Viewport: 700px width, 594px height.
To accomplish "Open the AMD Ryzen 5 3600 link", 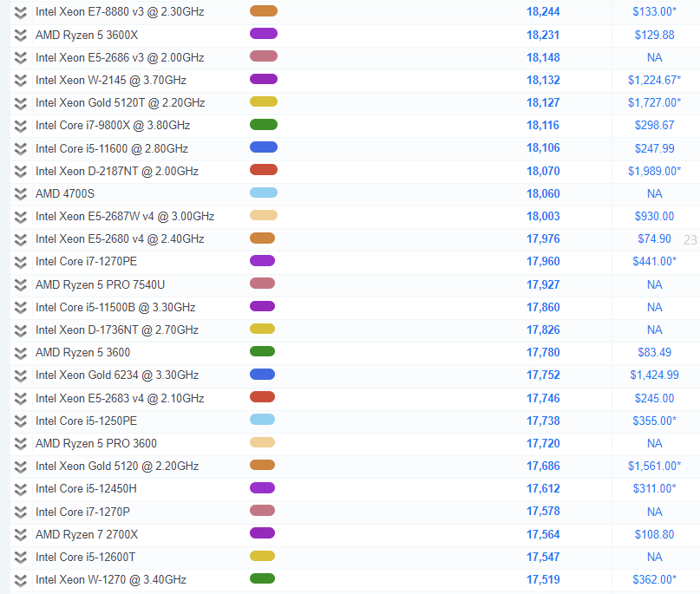I will [x=82, y=352].
